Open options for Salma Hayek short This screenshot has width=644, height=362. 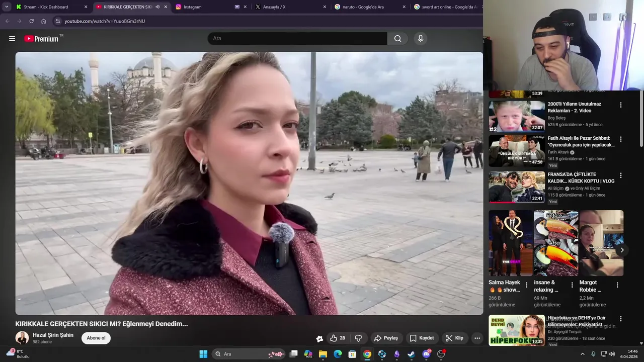[x=527, y=285]
